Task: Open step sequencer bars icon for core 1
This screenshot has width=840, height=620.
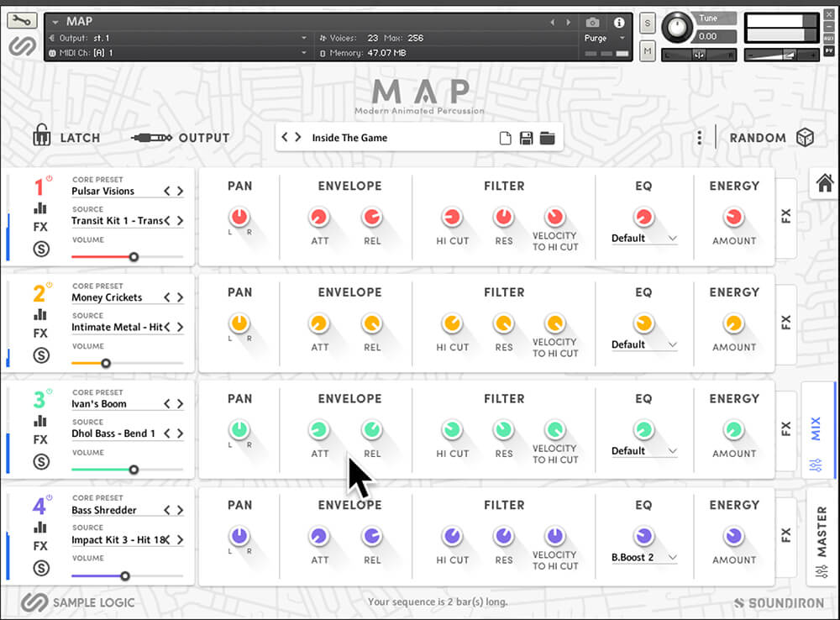Action: (x=40, y=208)
